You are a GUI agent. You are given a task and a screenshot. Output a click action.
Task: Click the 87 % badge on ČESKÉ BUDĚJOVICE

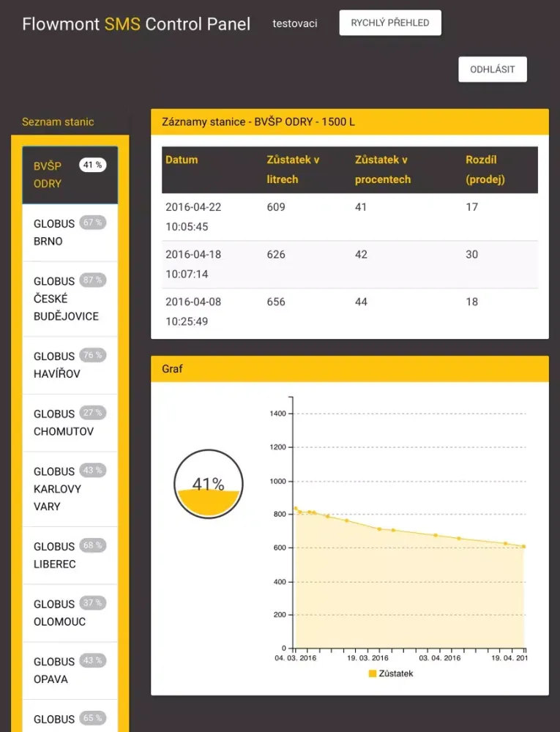(x=93, y=280)
